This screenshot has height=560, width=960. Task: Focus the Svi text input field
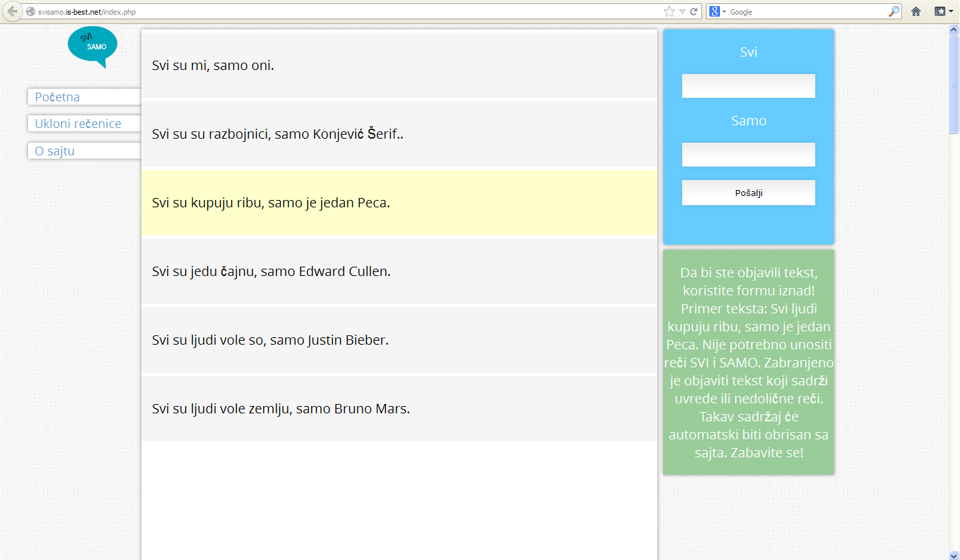coord(748,86)
